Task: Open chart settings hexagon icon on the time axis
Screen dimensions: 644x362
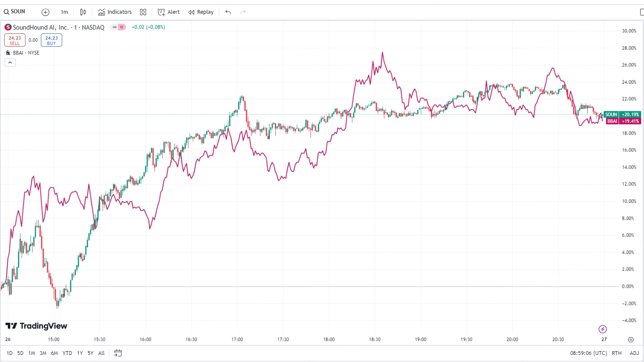Action: coord(631,340)
